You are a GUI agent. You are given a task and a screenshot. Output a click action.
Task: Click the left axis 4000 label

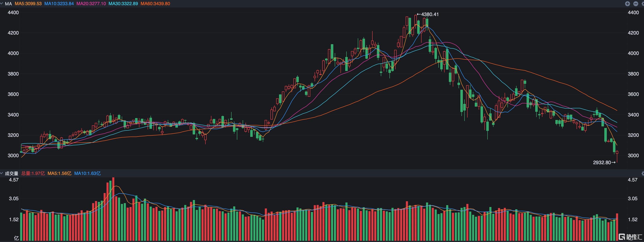(x=13, y=53)
